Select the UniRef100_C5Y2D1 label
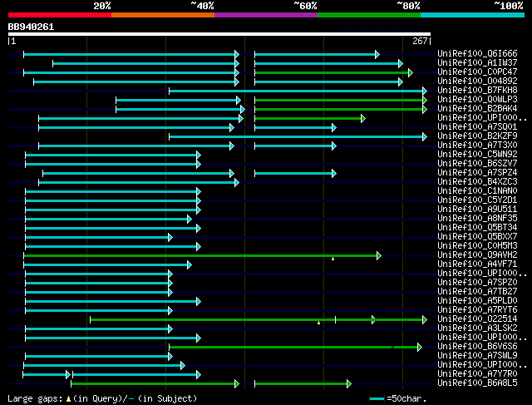This screenshot has width=532, height=405. click(x=477, y=200)
